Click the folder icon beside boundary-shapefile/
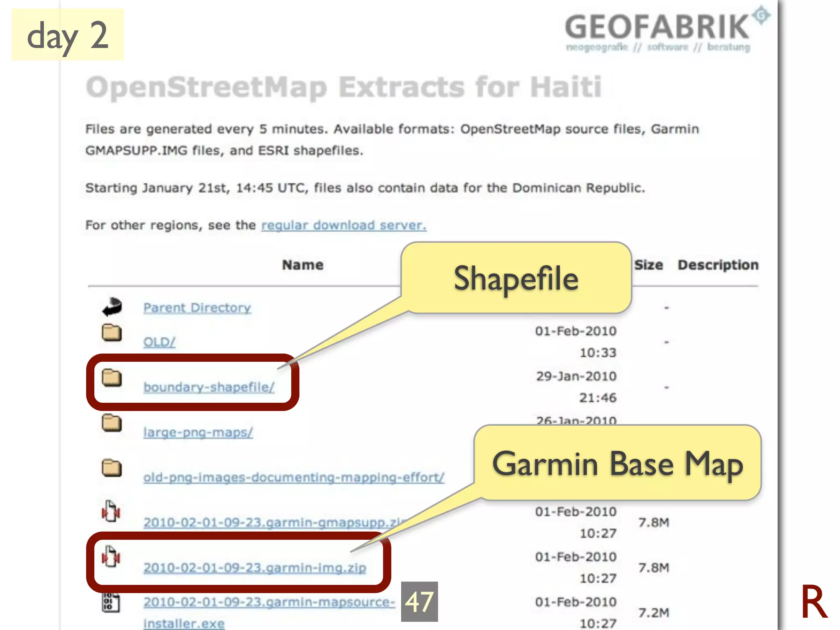The image size is (840, 630). [x=112, y=378]
